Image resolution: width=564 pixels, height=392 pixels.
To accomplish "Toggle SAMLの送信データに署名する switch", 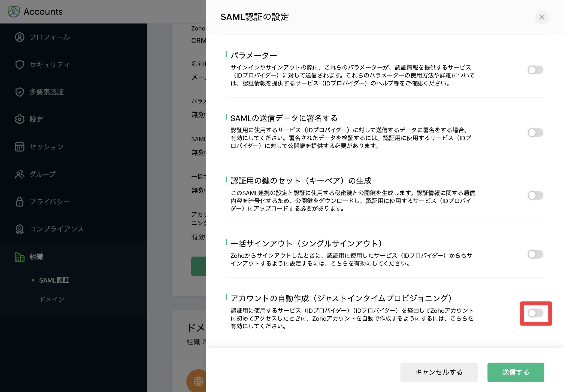I will 535,133.
